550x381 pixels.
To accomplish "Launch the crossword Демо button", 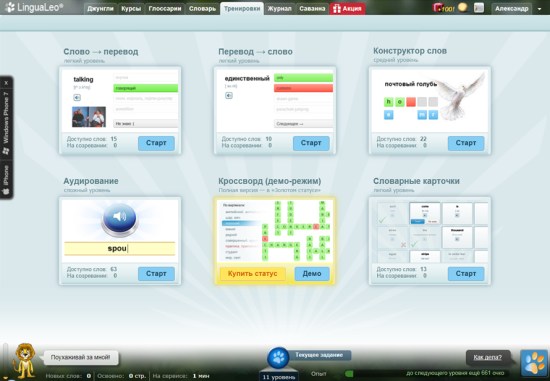I will (x=312, y=274).
